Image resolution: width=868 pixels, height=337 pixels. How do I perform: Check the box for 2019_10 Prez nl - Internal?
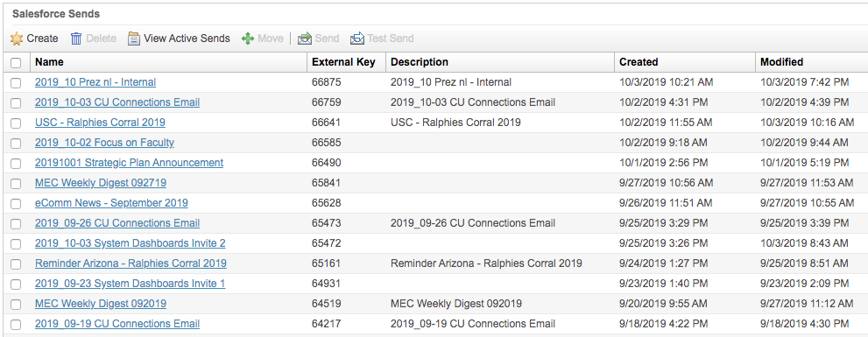point(16,83)
